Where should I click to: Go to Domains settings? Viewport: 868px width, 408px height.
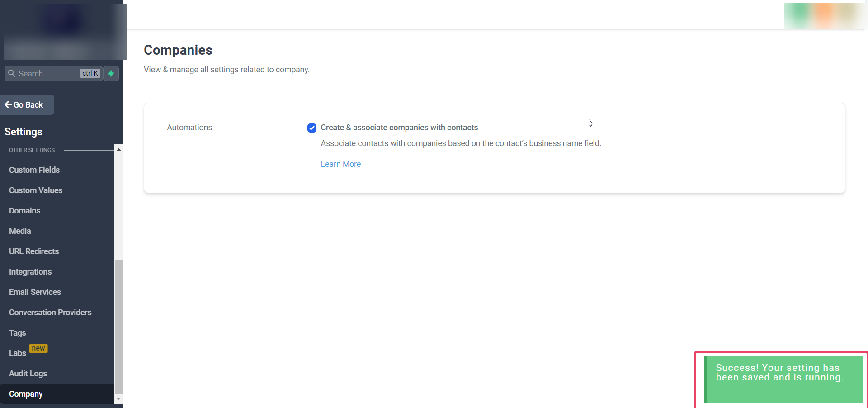point(25,211)
